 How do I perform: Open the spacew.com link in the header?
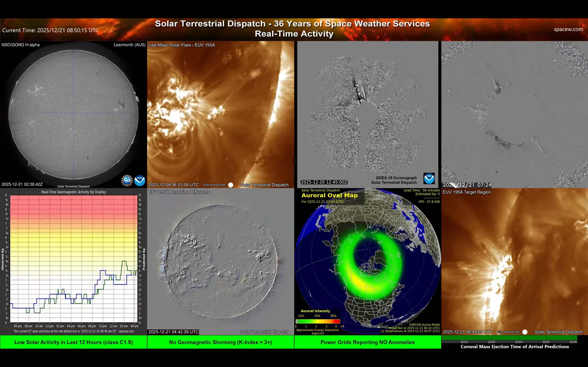coord(568,29)
